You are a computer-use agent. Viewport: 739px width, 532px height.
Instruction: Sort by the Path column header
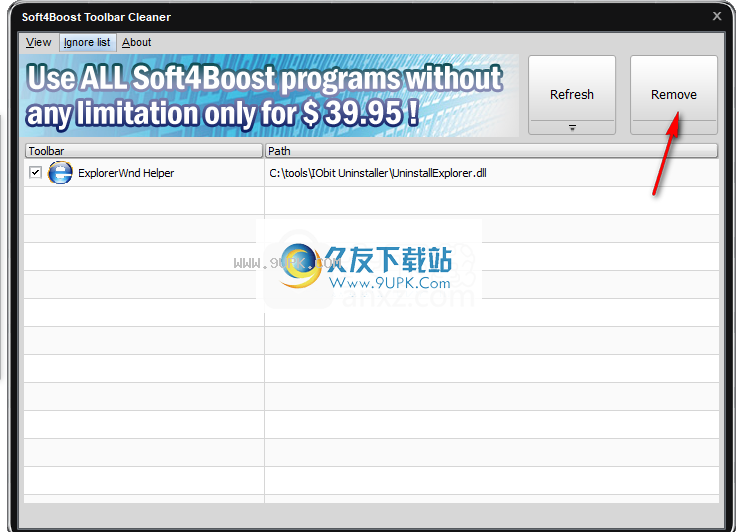coord(491,151)
